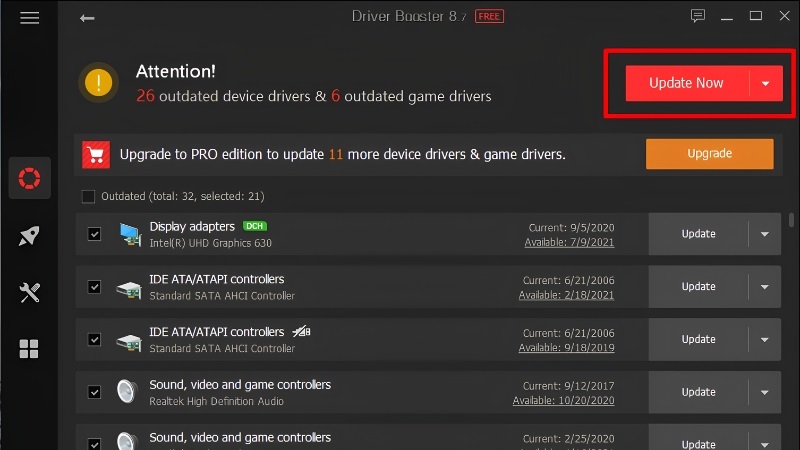800x450 pixels.
Task: Close the Driver Booster window
Action: pos(785,16)
